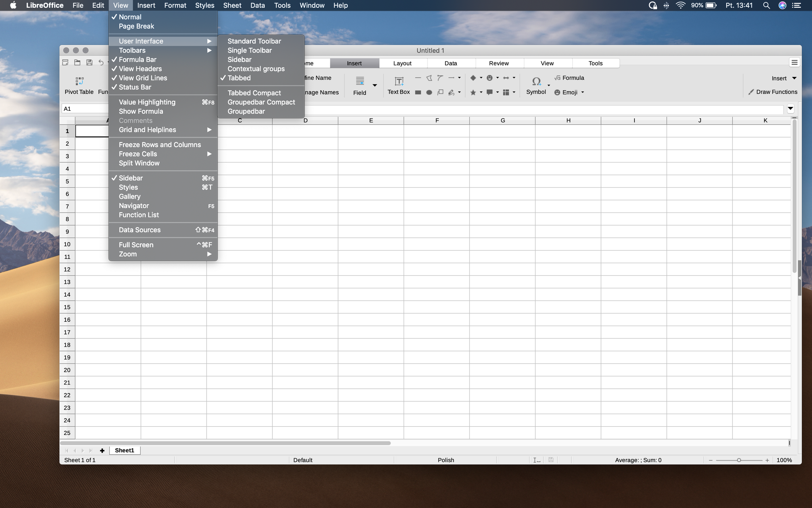Image resolution: width=812 pixels, height=508 pixels.
Task: Expand the Freeze Cells submenu
Action: pyautogui.click(x=163, y=154)
